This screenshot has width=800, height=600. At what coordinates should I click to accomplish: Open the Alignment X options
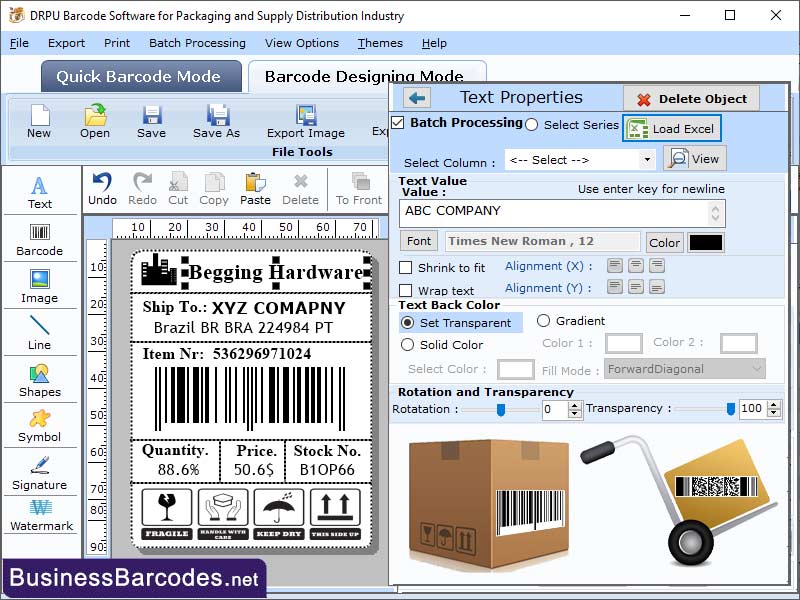(615, 266)
